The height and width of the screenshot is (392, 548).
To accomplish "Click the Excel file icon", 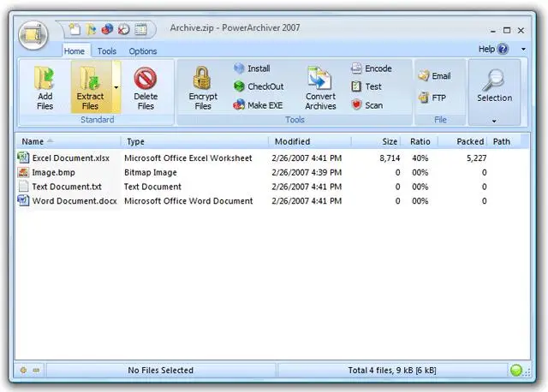I will tap(23, 157).
